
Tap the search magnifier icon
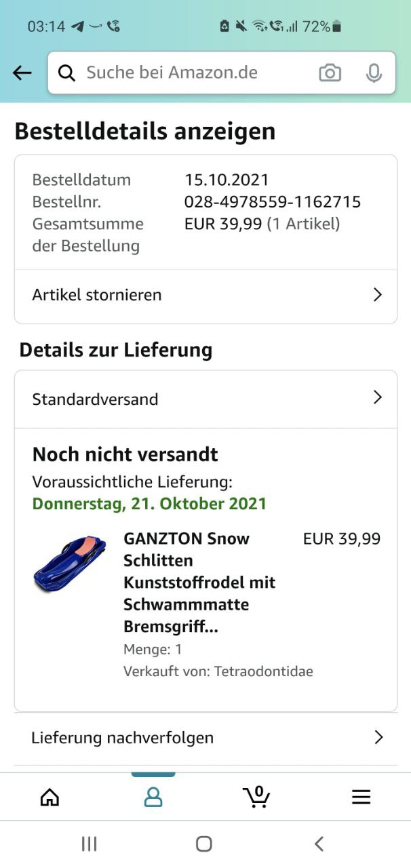66,73
